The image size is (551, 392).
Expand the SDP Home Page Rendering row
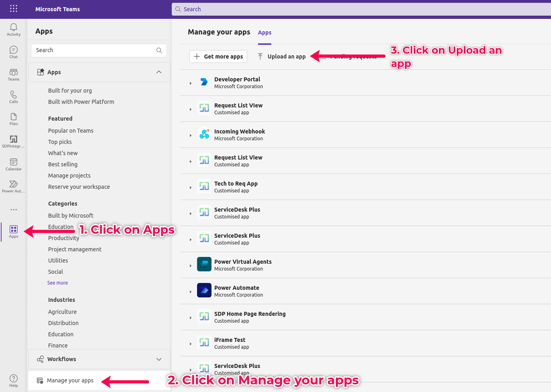point(191,318)
